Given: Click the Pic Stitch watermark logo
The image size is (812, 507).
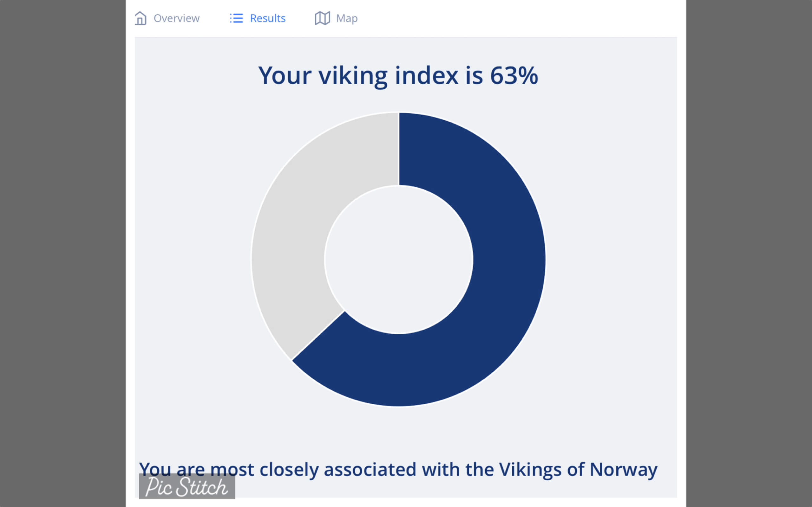Looking at the screenshot, I should pos(187,486).
